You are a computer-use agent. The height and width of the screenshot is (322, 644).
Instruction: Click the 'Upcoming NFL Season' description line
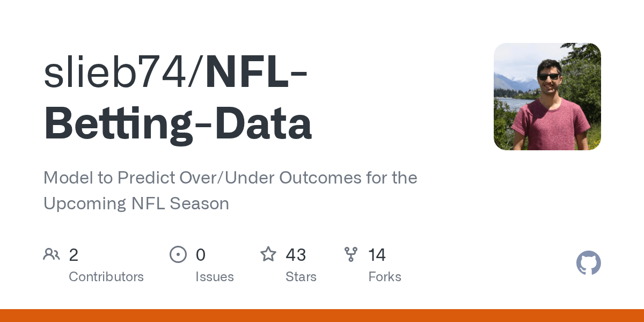[x=136, y=204]
